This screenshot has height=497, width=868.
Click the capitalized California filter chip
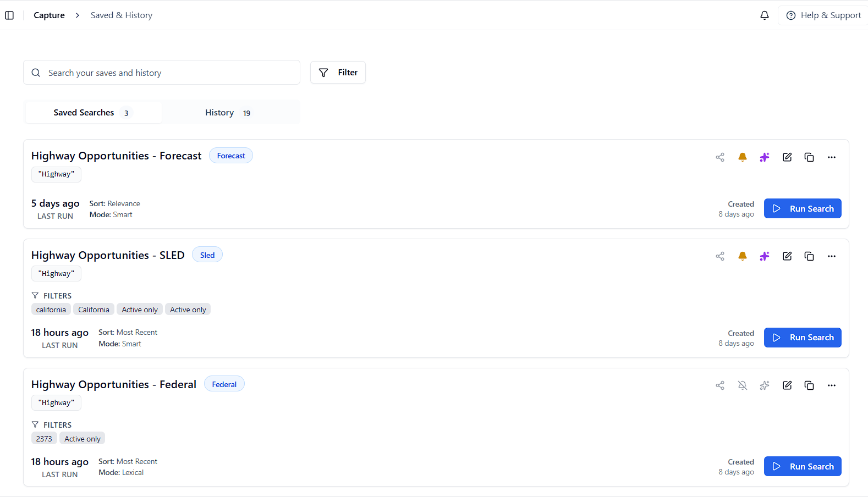click(x=94, y=310)
